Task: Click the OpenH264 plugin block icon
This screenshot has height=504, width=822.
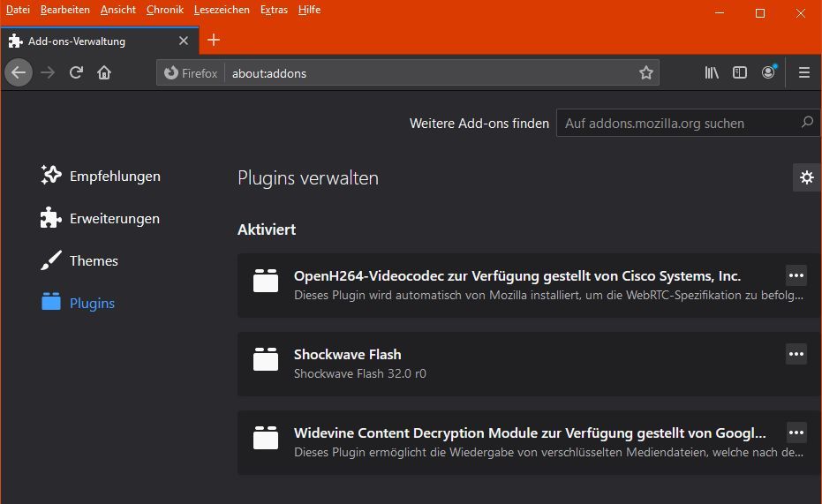Action: 266,281
